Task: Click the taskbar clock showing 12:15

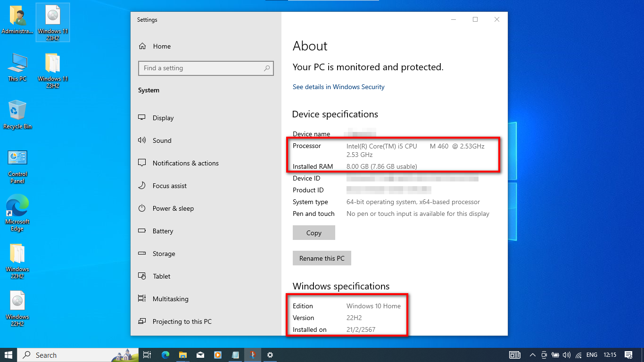Action: [x=610, y=355]
